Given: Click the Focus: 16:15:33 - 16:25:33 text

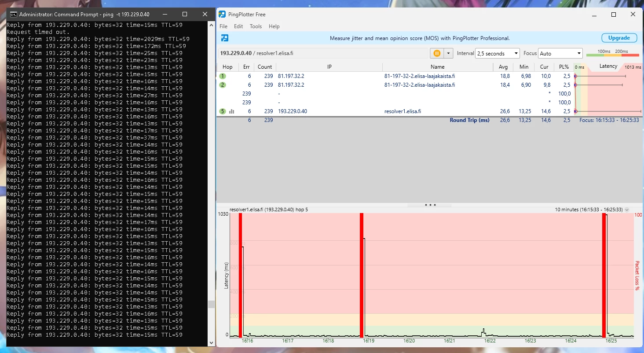Looking at the screenshot, I should 609,120.
